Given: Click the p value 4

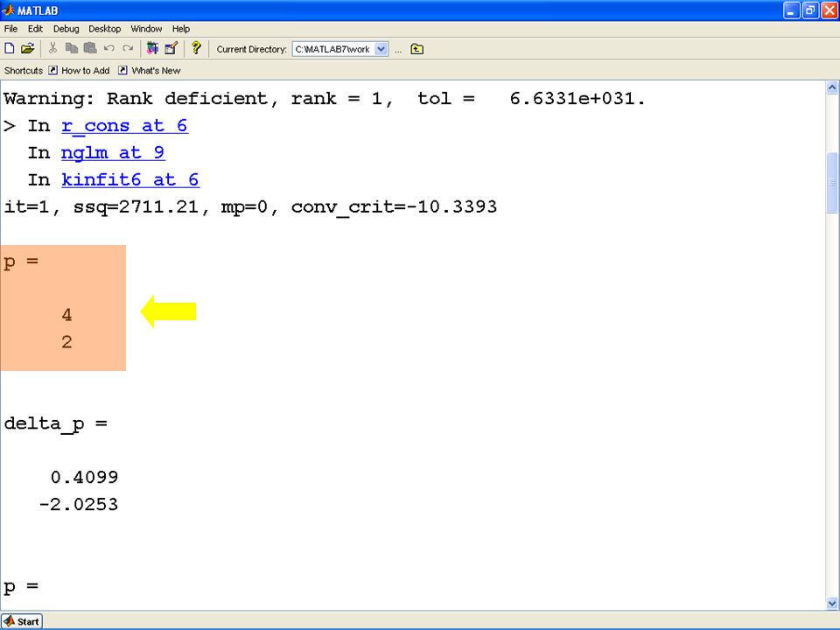Looking at the screenshot, I should coord(66,315).
